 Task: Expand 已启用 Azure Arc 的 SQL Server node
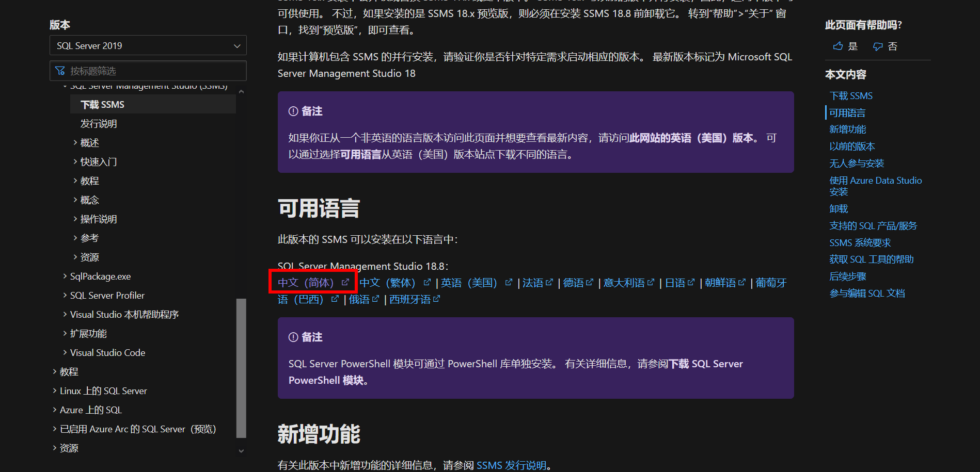coord(55,429)
